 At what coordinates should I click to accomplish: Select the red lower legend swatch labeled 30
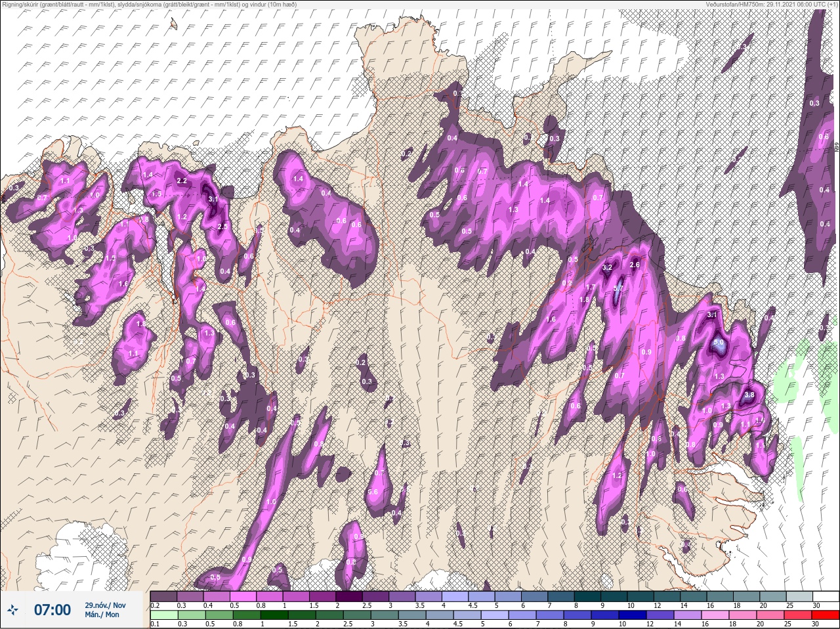point(825,615)
